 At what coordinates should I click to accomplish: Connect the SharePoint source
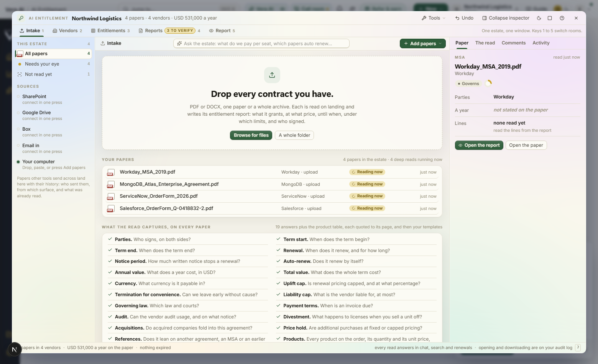[53, 99]
